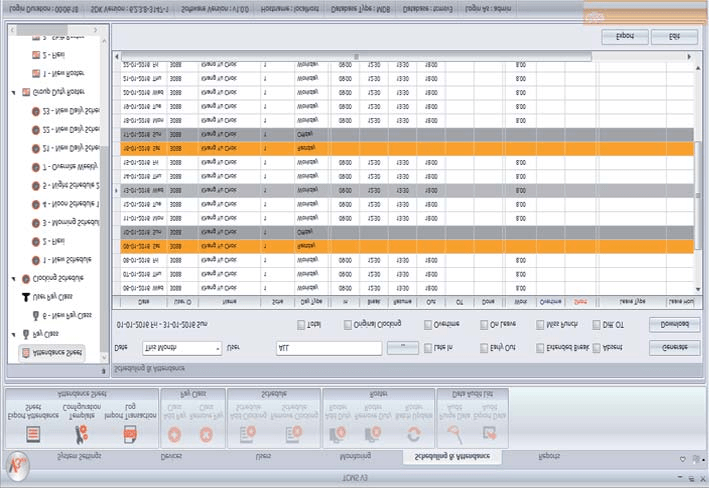Screen dimensions: 709x488
Task: Select the orange row dated 16-01-2016
Action: (407, 148)
